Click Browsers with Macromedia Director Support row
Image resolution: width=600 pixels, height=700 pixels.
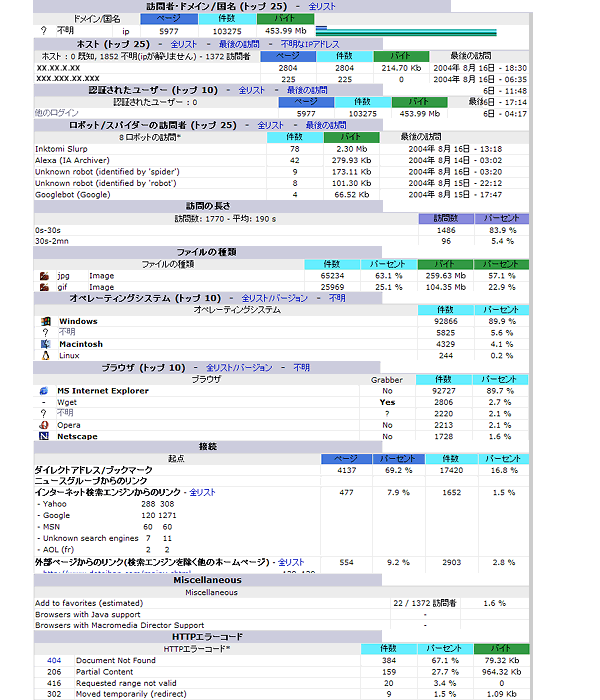(x=281, y=625)
